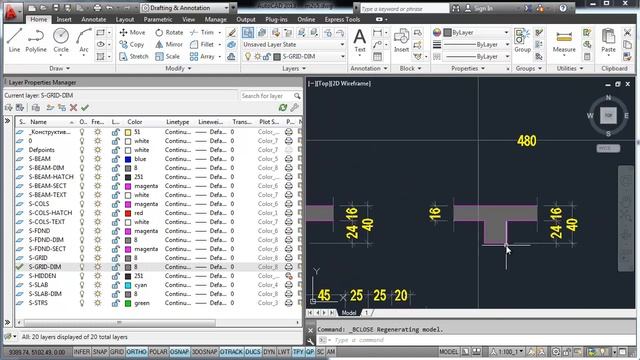The height and width of the screenshot is (360, 640).
Task: Switch to the Model tab
Action: point(349,313)
